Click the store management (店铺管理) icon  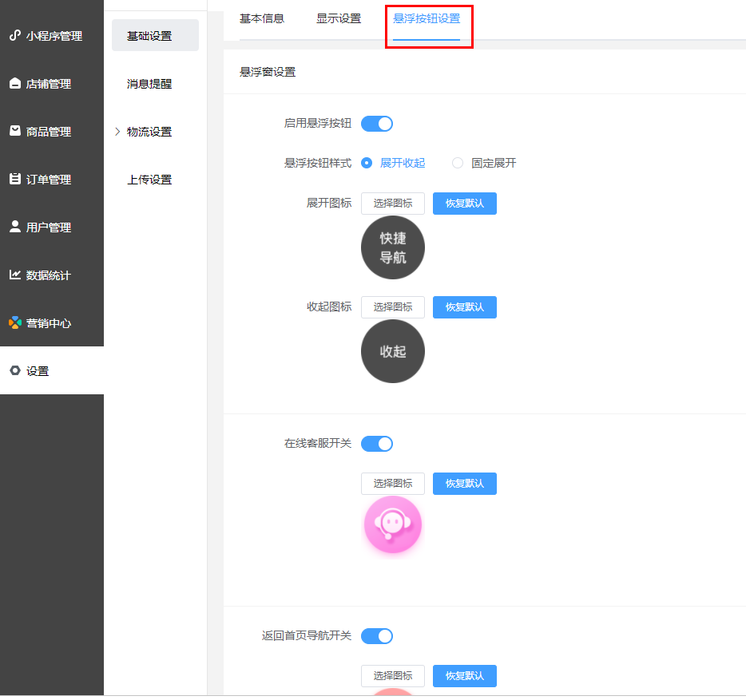(x=15, y=84)
